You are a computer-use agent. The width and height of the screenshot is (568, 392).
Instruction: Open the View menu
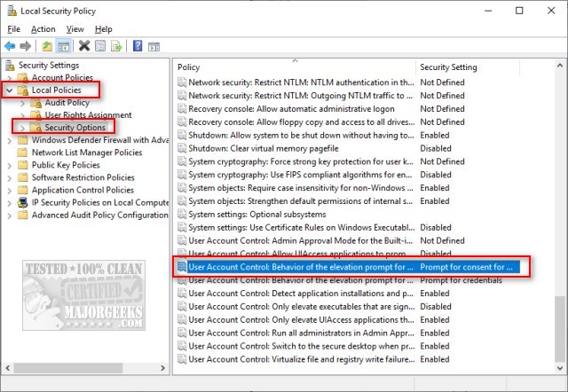coord(75,29)
